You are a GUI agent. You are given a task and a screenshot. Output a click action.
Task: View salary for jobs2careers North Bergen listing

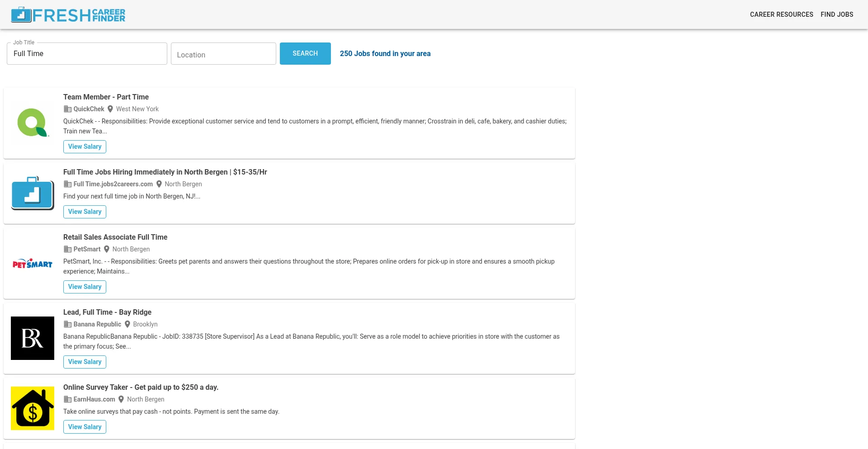click(x=85, y=212)
